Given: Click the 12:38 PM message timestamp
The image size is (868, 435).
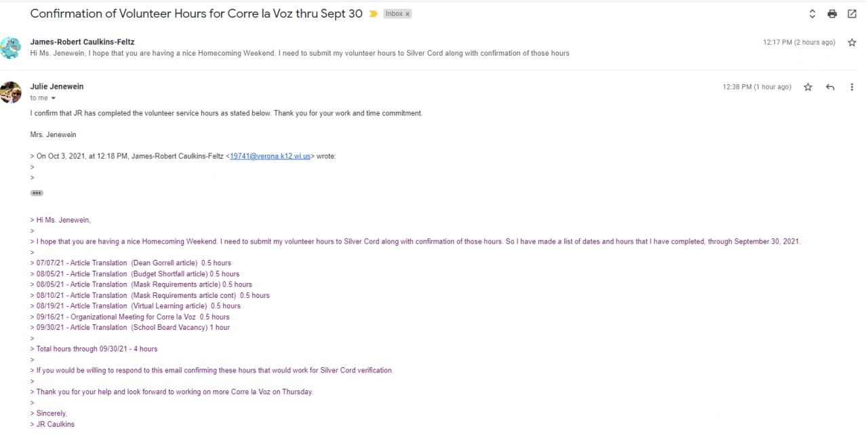Looking at the screenshot, I should click(x=757, y=87).
